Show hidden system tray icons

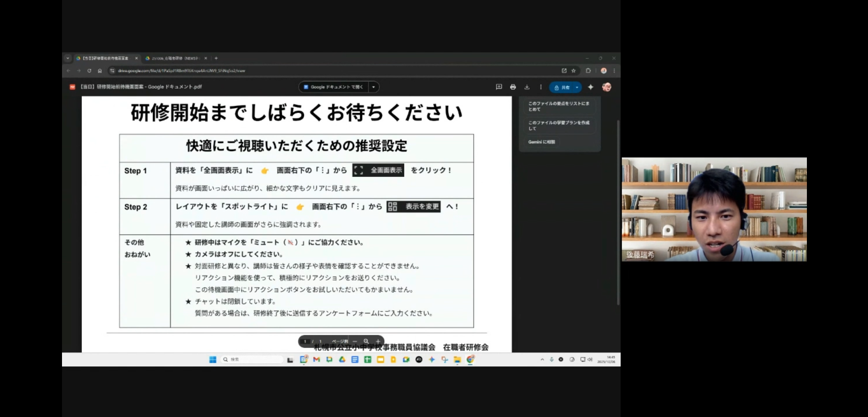[x=542, y=360]
